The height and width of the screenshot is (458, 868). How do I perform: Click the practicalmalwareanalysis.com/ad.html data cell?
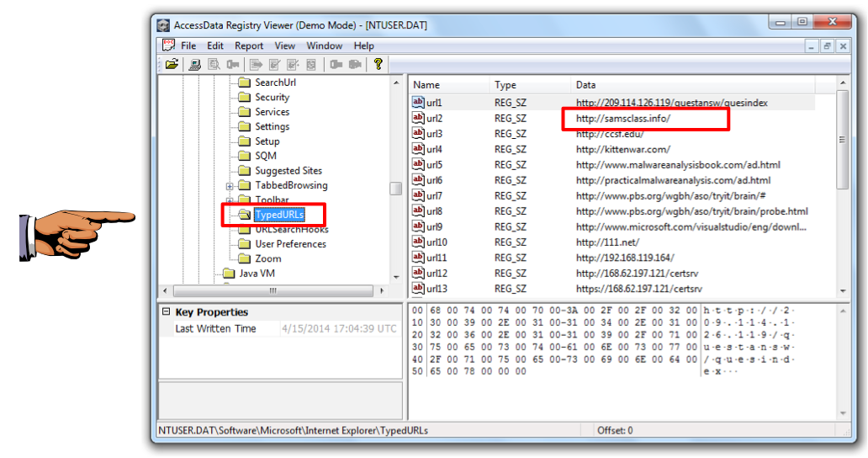point(673,180)
